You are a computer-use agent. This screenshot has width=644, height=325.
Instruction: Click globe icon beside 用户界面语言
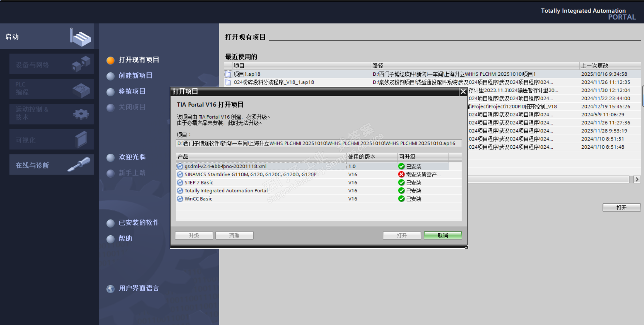(110, 289)
